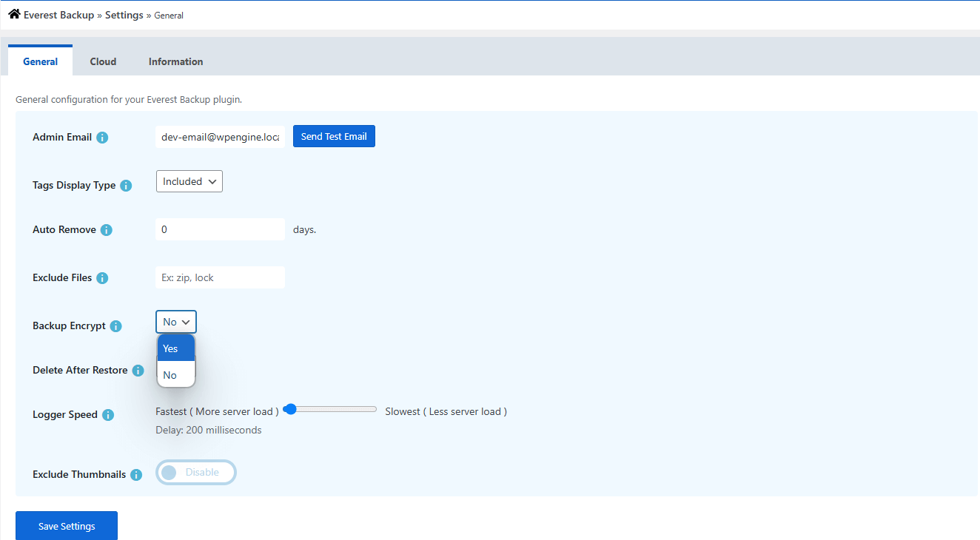980x540 pixels.
Task: Switch to the Cloud tab
Action: [103, 61]
